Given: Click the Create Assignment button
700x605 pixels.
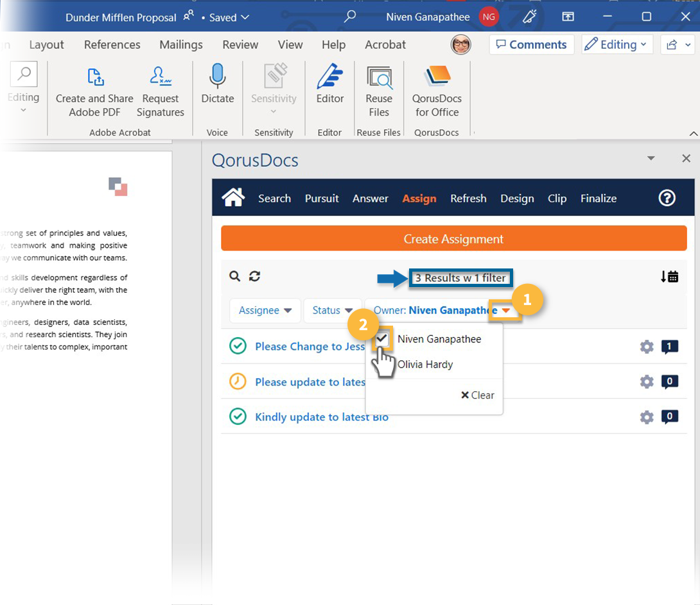Looking at the screenshot, I should click(453, 238).
